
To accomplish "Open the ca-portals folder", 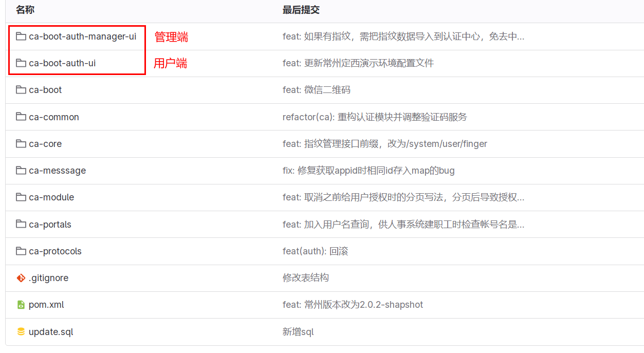I will (x=50, y=225).
